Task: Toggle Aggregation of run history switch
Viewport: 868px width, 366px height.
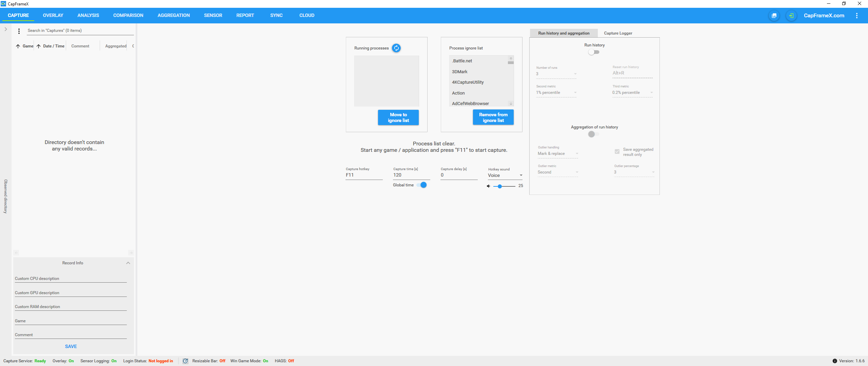Action: (594, 134)
